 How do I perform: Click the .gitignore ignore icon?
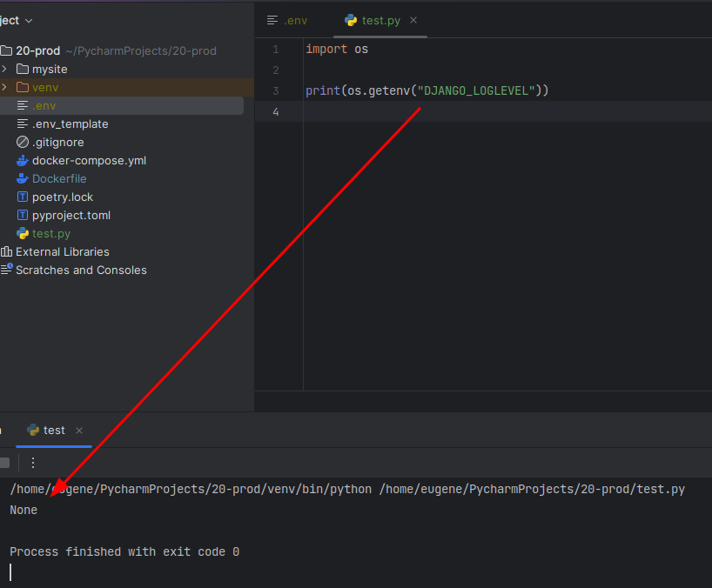click(x=23, y=142)
